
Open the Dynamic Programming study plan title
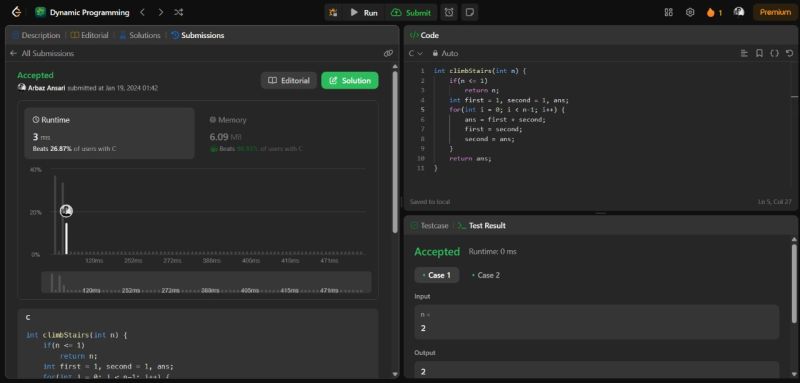(89, 13)
